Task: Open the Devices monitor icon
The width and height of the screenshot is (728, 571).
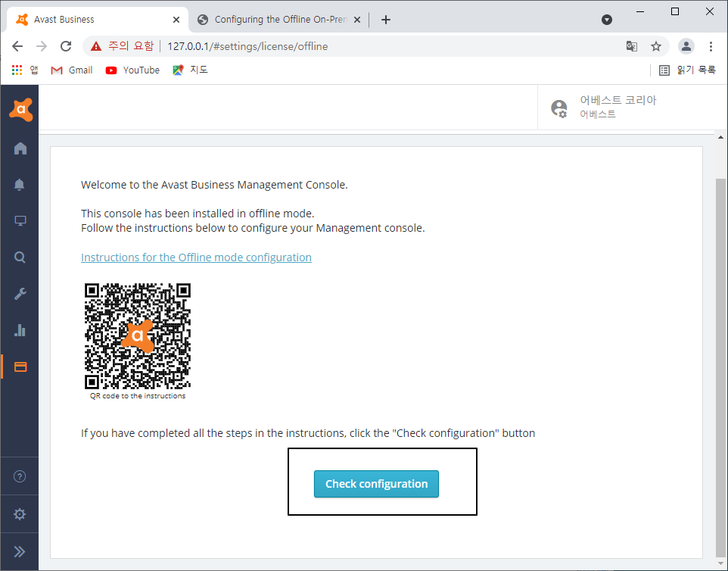Action: click(x=20, y=220)
